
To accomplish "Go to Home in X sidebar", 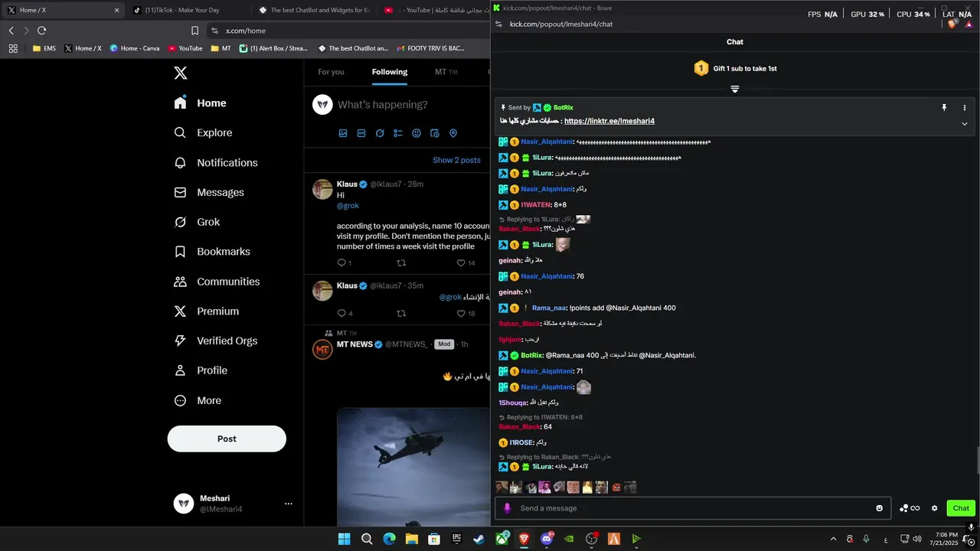I will (200, 103).
